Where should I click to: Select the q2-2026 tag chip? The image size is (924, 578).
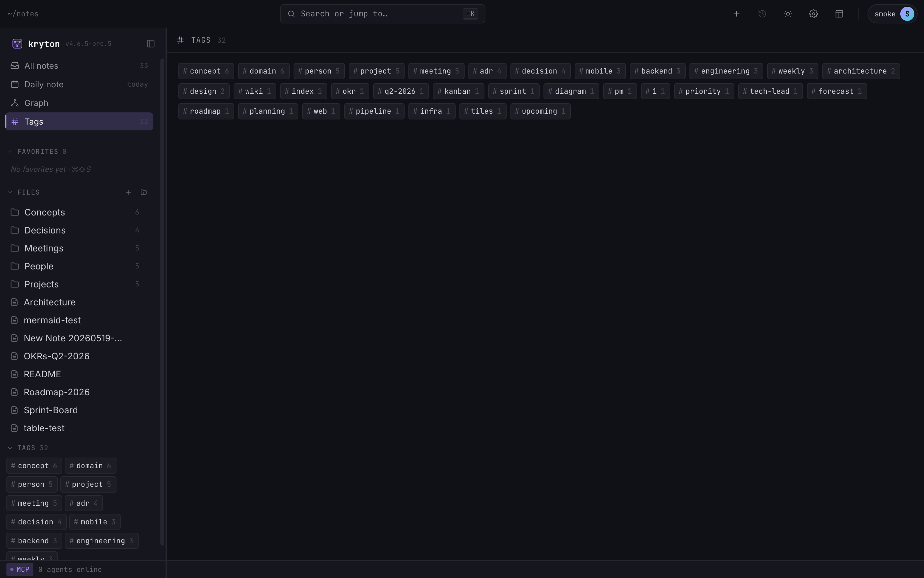(401, 92)
